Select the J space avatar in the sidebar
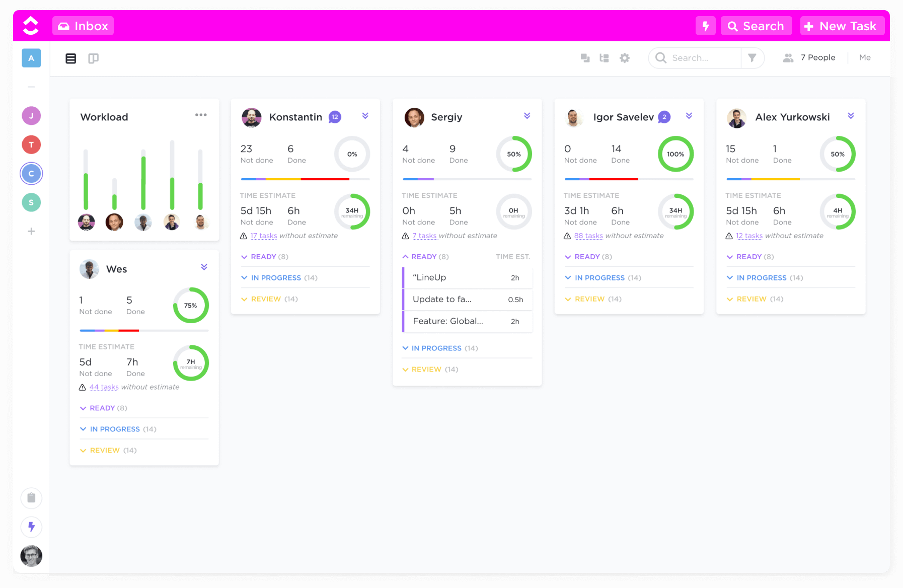 (31, 115)
